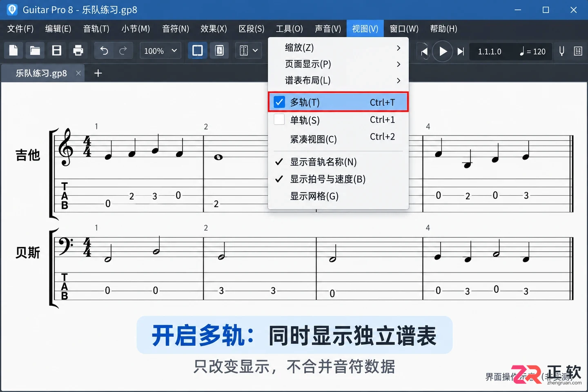
Task: Open the tuner fork icon
Action: click(x=562, y=51)
